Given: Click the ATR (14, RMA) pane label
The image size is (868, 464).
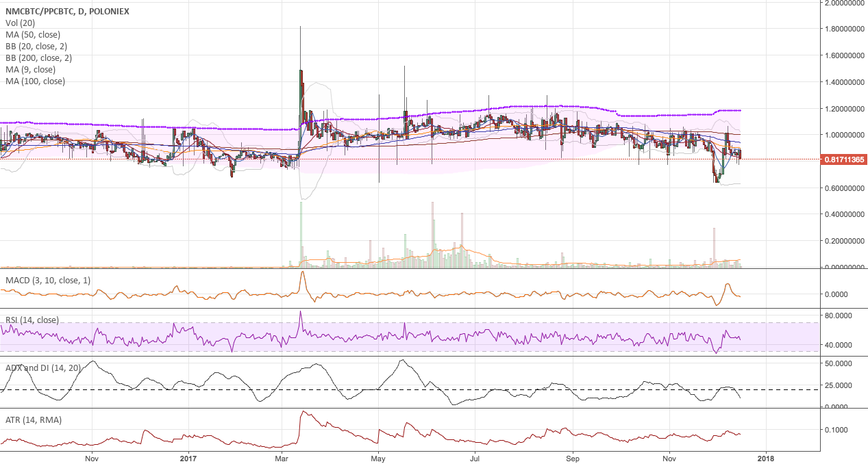Looking at the screenshot, I should click(x=34, y=420).
